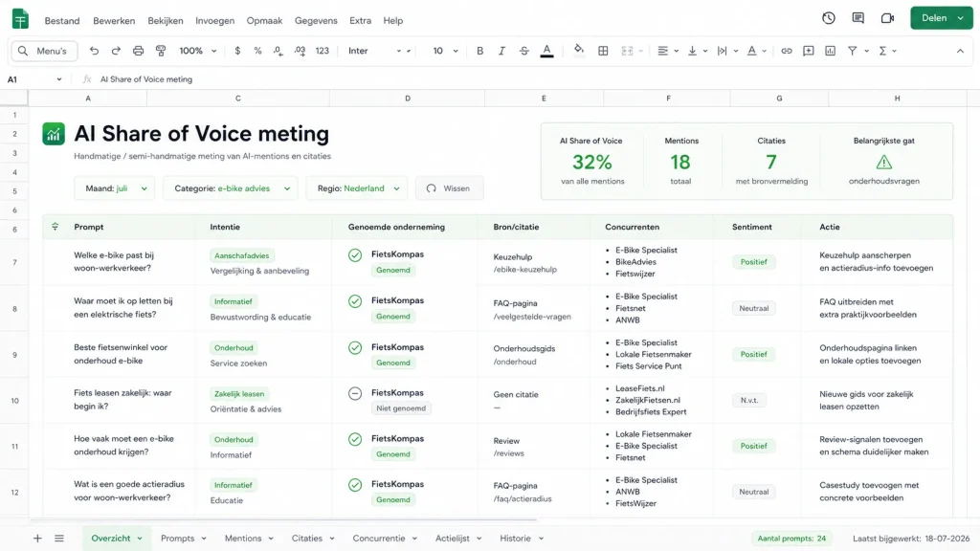This screenshot has width=980, height=551.
Task: Decrease decimal places icon
Action: point(278,51)
